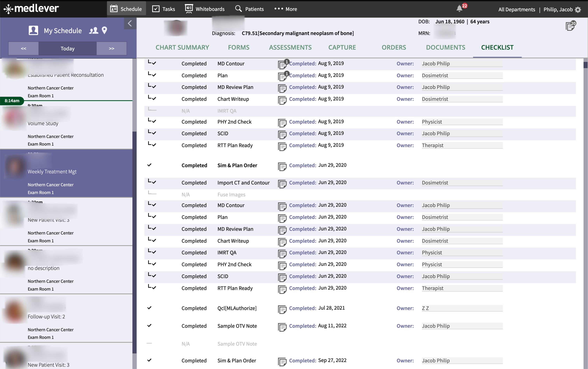Viewport: 588px width, 369px height.
Task: Open owner field for completed Sample OTV Note
Action: [462, 326]
